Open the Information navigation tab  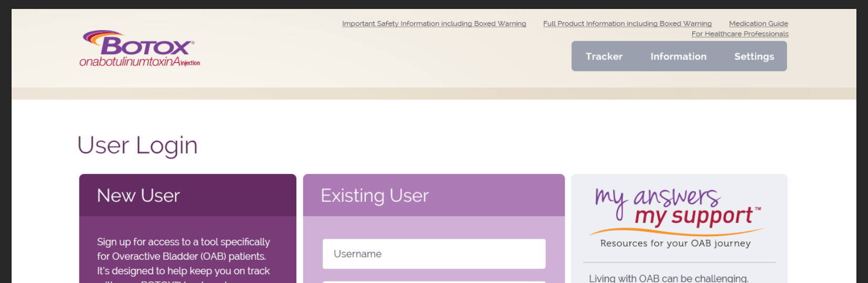coord(678,56)
